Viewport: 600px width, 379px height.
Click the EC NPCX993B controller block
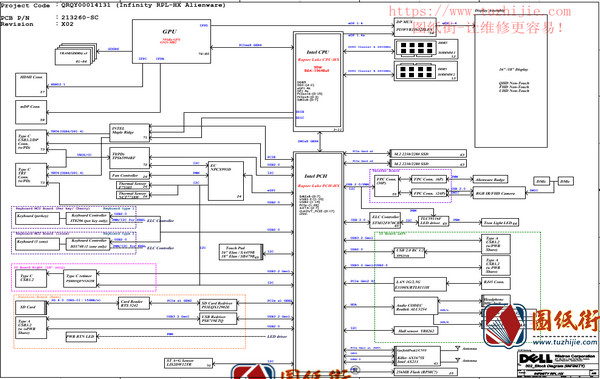226,181
